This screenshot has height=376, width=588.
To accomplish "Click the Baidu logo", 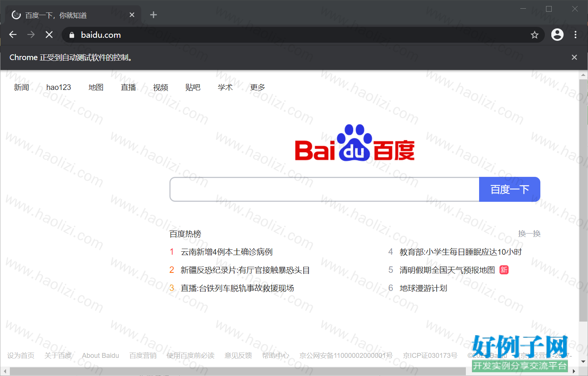I will pyautogui.click(x=355, y=143).
